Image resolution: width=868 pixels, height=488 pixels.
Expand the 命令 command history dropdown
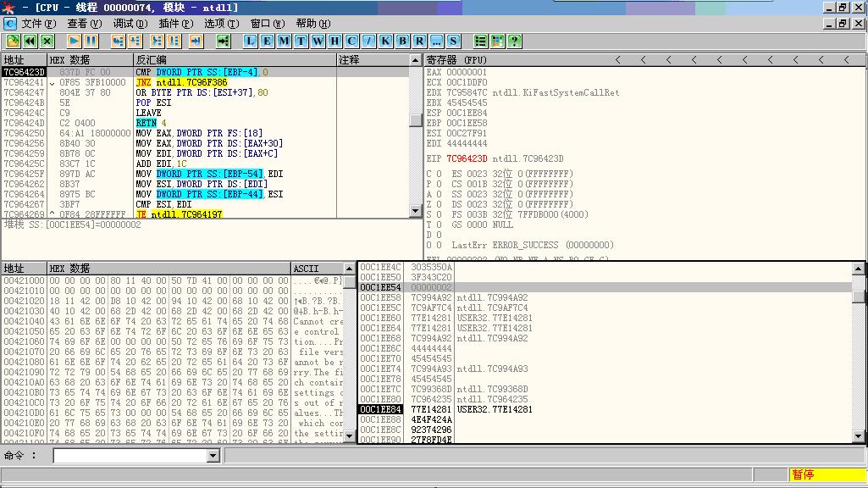coord(213,456)
